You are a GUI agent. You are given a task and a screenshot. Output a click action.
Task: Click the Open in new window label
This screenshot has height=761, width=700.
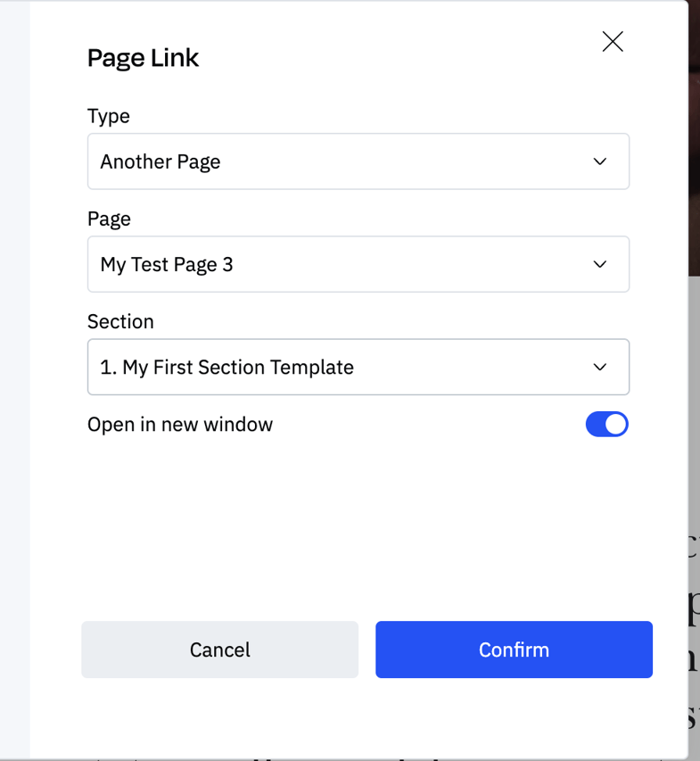pyautogui.click(x=180, y=424)
